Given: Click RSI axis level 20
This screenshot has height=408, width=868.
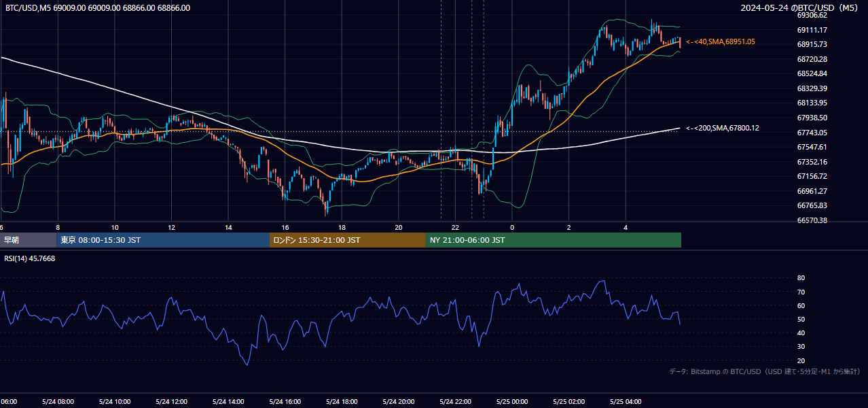Looking at the screenshot, I should pyautogui.click(x=801, y=360).
